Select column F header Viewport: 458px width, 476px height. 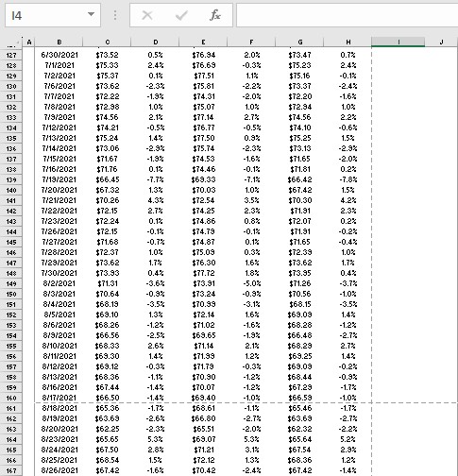click(251, 42)
